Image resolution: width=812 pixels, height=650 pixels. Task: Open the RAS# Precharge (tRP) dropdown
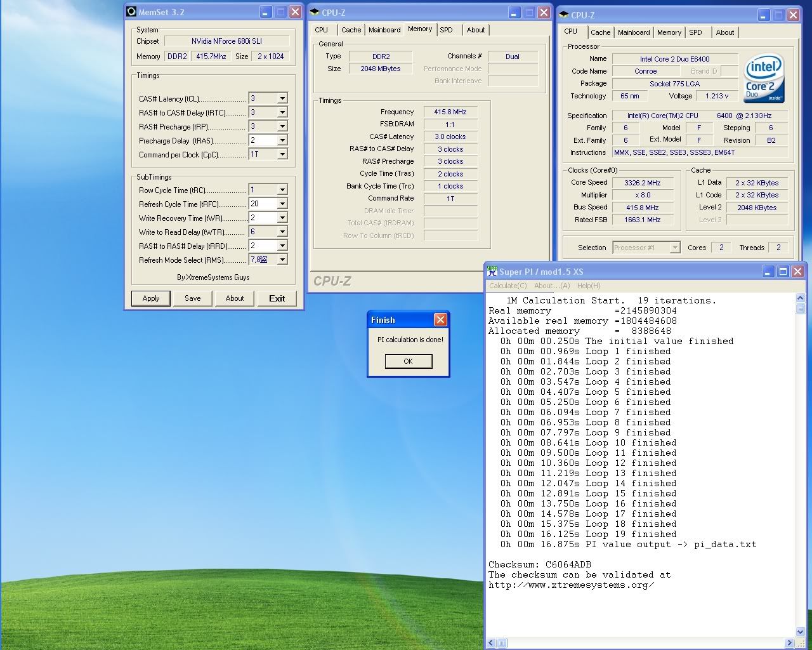coord(282,126)
